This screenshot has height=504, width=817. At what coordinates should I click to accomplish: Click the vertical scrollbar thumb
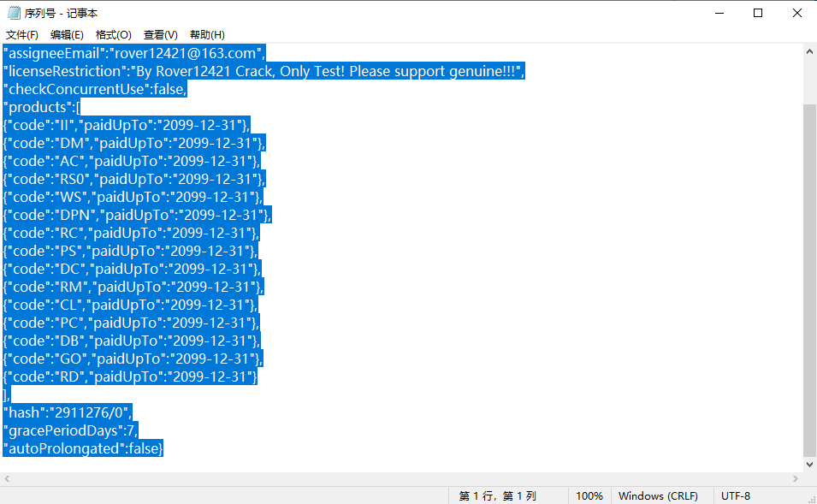tap(809, 280)
